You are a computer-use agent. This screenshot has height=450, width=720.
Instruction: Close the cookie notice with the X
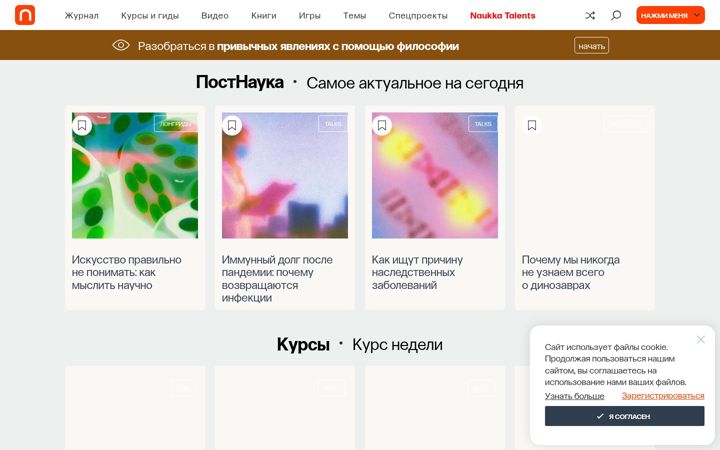pyautogui.click(x=700, y=339)
